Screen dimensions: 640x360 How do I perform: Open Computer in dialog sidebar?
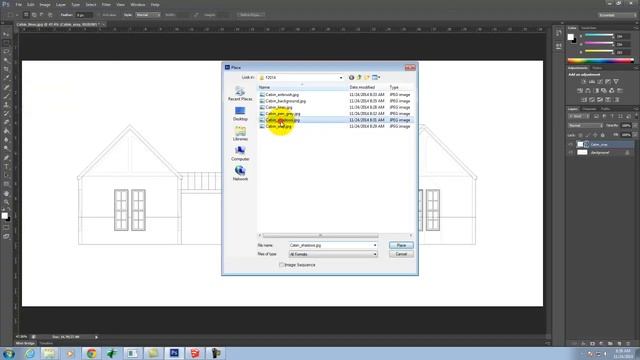[240, 154]
